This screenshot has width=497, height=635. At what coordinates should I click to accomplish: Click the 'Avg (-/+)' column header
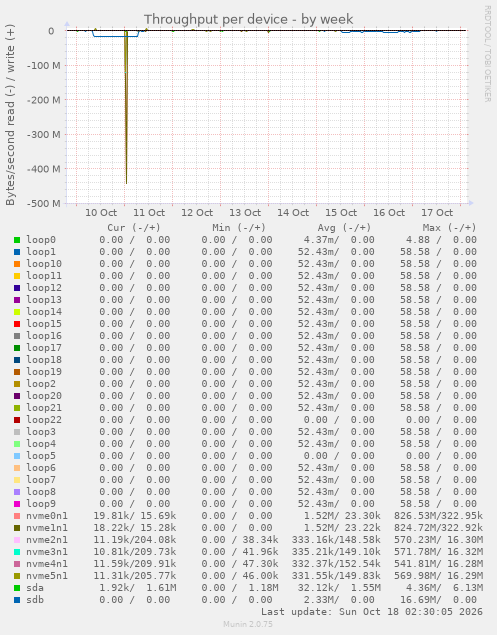pos(344,228)
